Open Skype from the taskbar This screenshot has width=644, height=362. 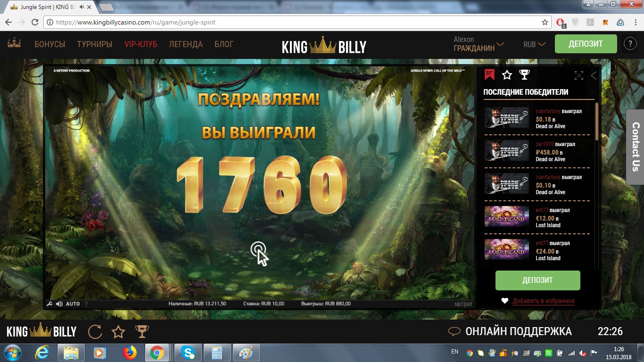[188, 353]
